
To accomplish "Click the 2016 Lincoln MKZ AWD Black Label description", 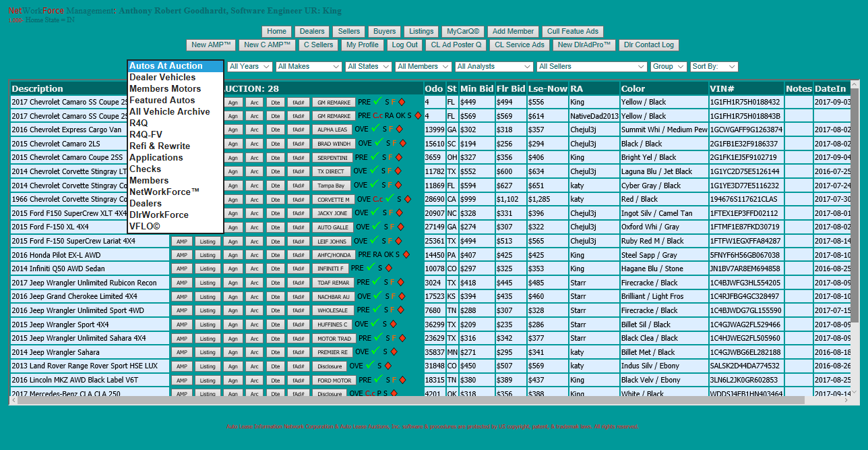I will [x=90, y=380].
